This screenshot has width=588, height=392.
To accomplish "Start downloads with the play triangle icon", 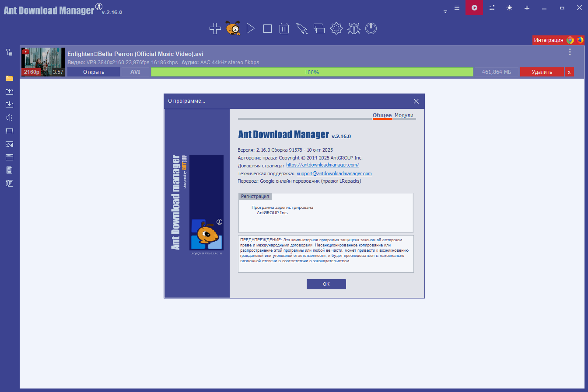I will tap(250, 28).
